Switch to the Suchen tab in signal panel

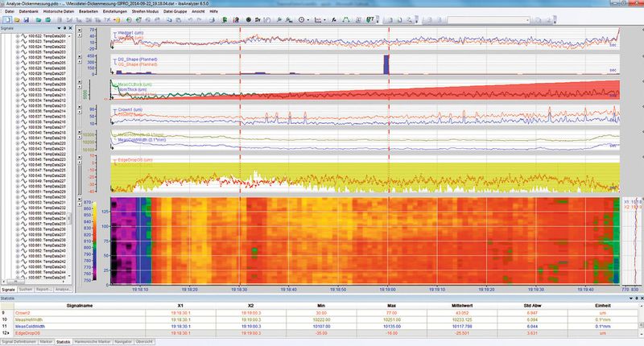(x=26, y=290)
